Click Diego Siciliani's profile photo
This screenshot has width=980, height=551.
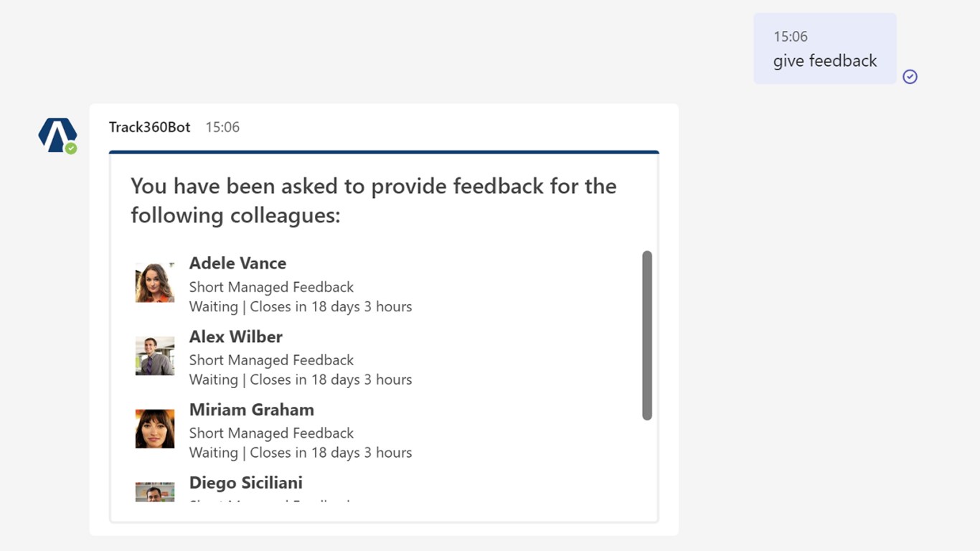[155, 491]
